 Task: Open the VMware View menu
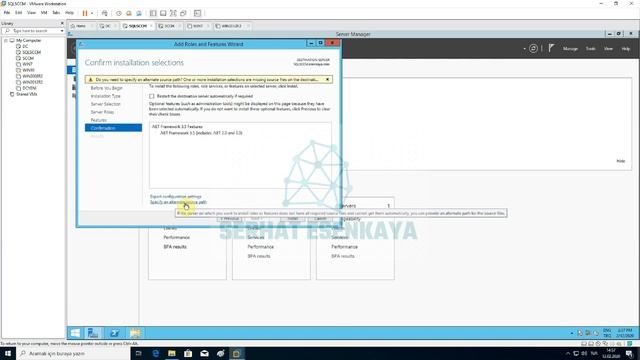[x=31, y=13]
